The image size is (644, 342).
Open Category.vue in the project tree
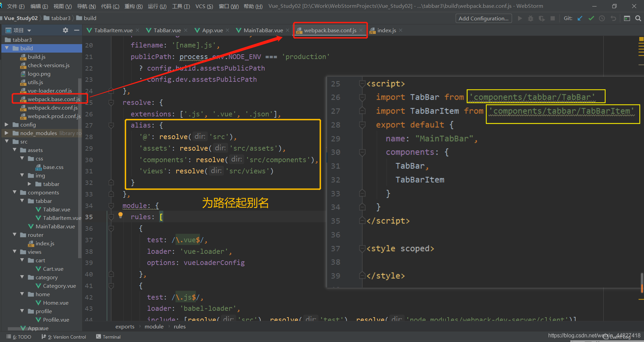coord(56,286)
